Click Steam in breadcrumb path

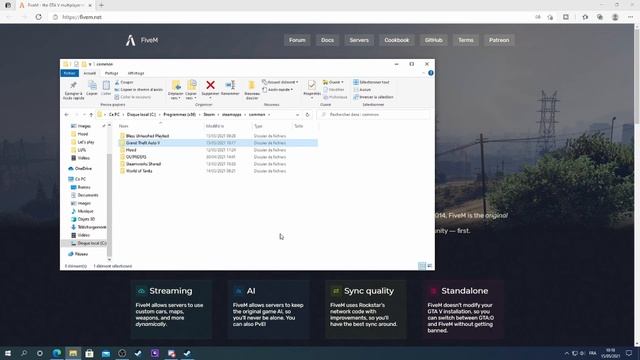click(209, 115)
